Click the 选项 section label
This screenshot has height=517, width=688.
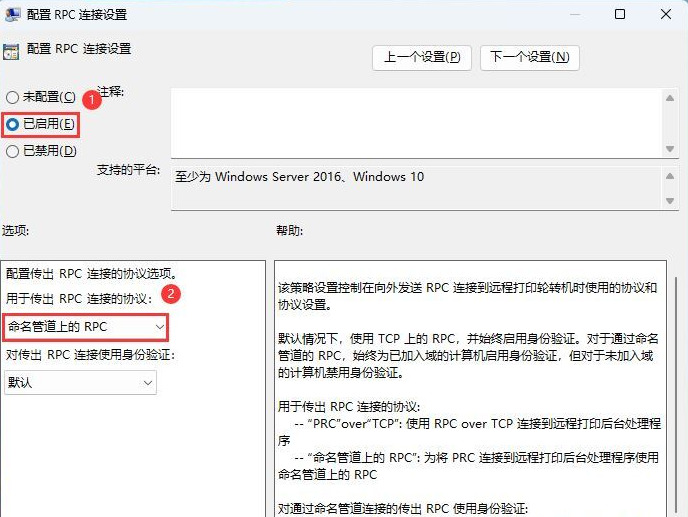pos(15,230)
